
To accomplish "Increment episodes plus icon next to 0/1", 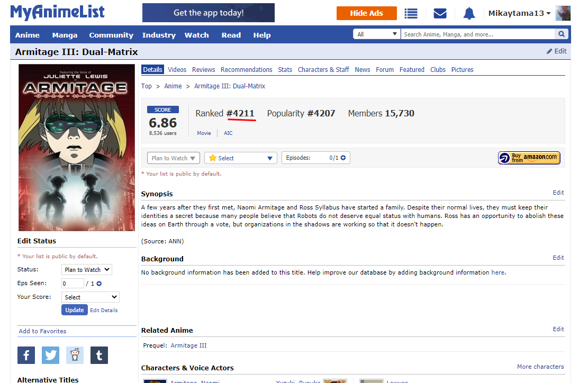I will [343, 158].
